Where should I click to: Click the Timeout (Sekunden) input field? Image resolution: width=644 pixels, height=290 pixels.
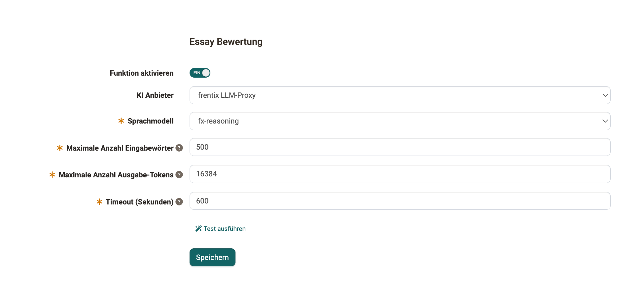tap(400, 201)
